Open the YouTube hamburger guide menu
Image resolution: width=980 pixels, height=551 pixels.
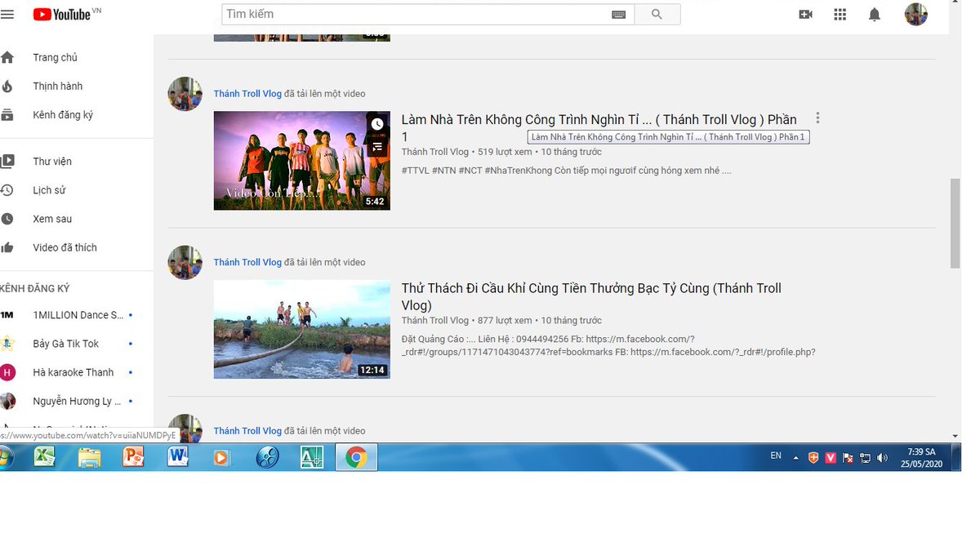(x=7, y=14)
